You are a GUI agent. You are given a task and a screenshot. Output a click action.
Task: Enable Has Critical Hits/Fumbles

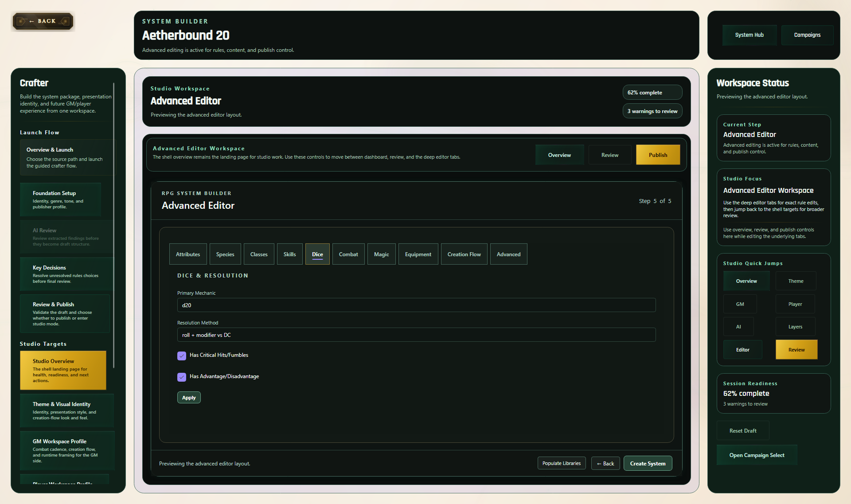pyautogui.click(x=181, y=356)
